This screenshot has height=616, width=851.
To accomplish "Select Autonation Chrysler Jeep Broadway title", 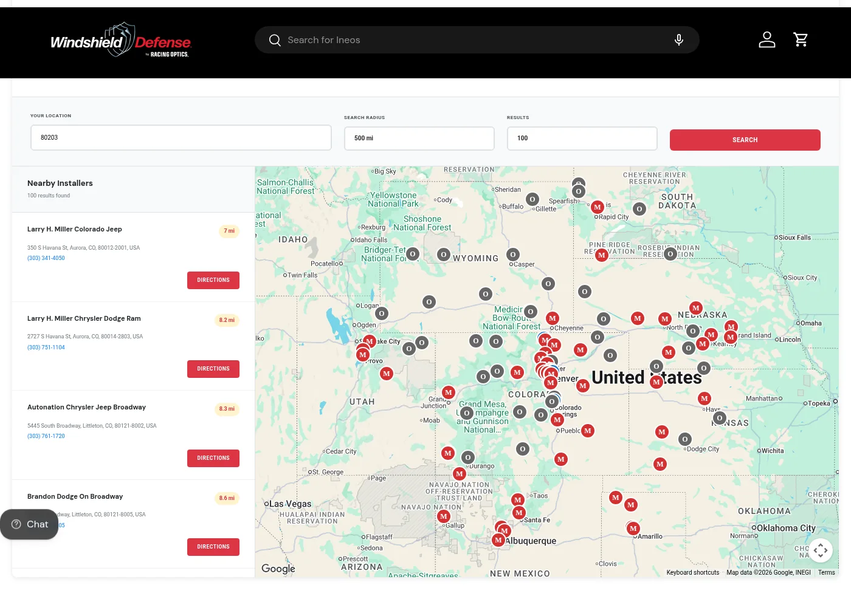I will tap(86, 407).
